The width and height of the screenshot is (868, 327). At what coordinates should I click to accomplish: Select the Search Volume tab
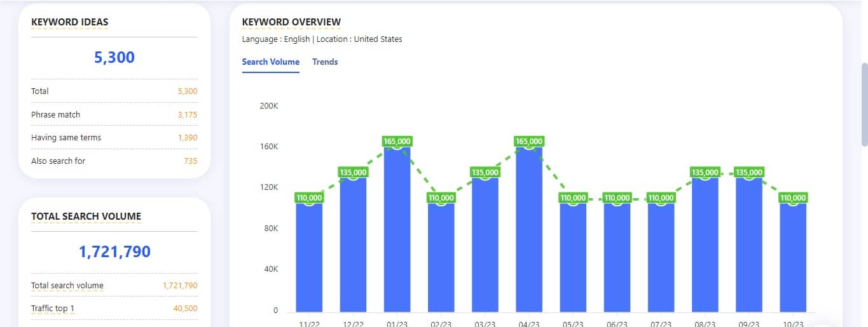270,62
